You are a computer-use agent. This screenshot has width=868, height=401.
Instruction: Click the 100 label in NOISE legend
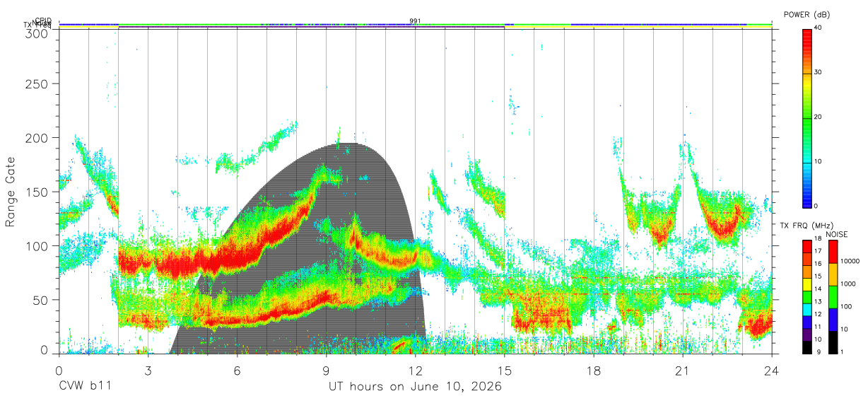[846, 306]
